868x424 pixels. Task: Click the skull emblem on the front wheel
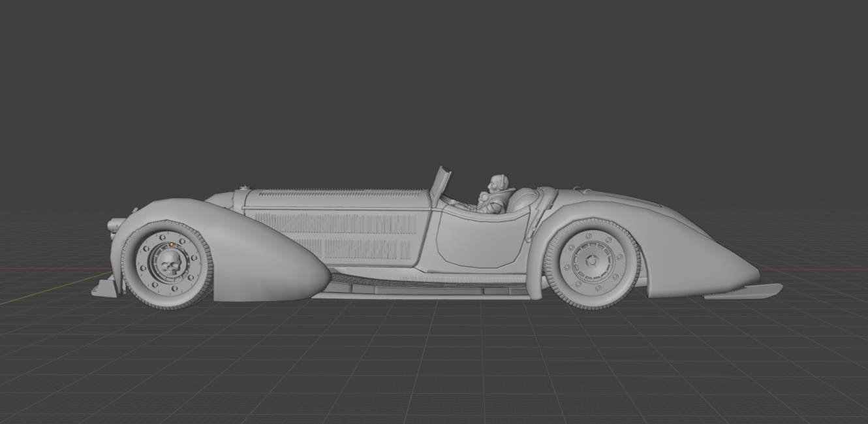click(170, 265)
